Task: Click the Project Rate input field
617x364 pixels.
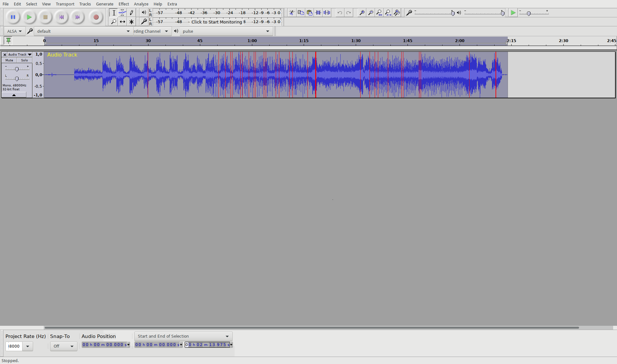Action: [x=14, y=346]
